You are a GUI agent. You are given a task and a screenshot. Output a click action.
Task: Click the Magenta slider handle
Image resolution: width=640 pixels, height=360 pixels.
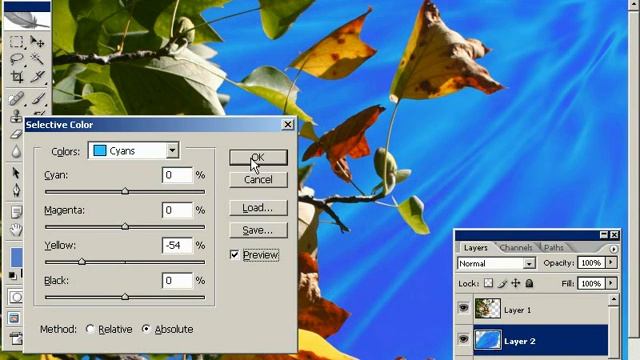click(125, 226)
